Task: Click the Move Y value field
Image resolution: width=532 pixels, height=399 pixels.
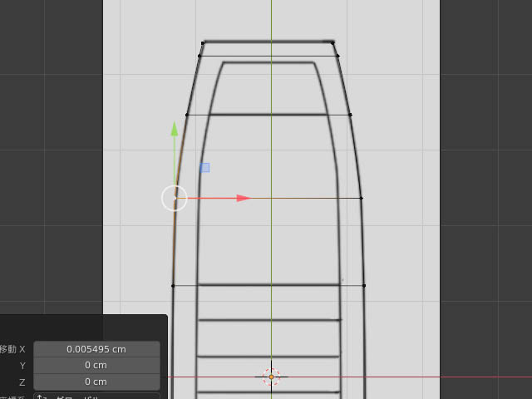Action: tap(96, 366)
